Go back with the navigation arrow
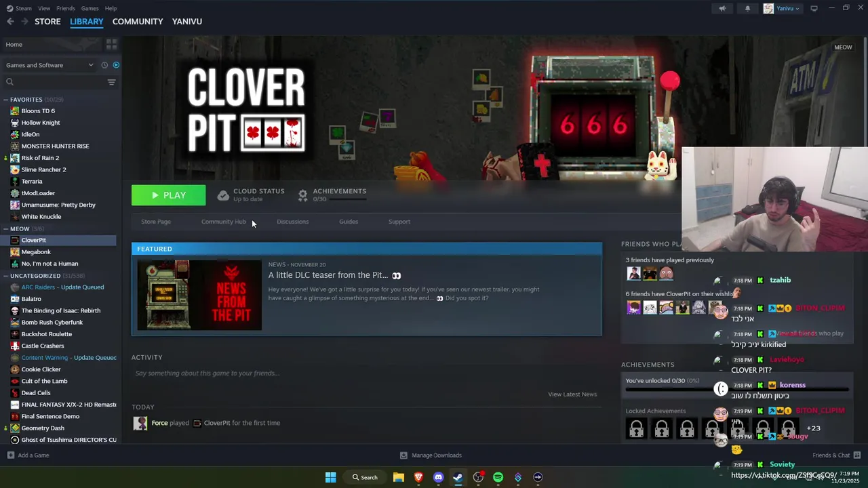 click(x=10, y=22)
